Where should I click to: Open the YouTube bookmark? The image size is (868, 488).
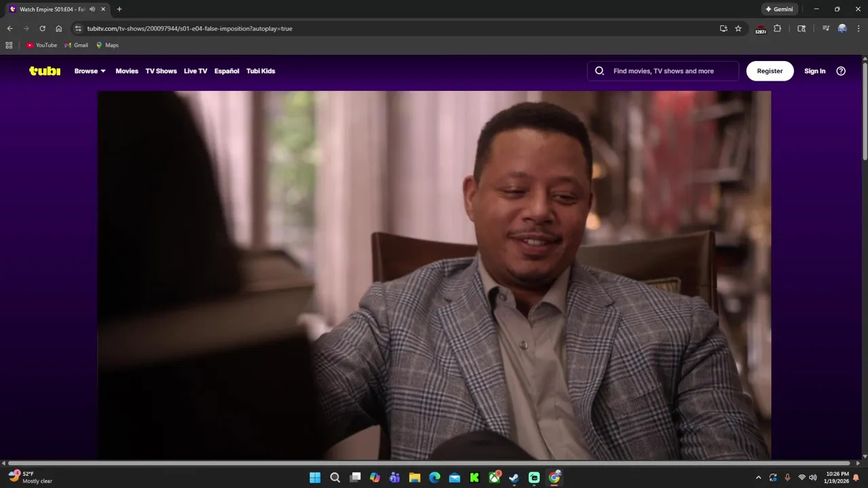41,45
